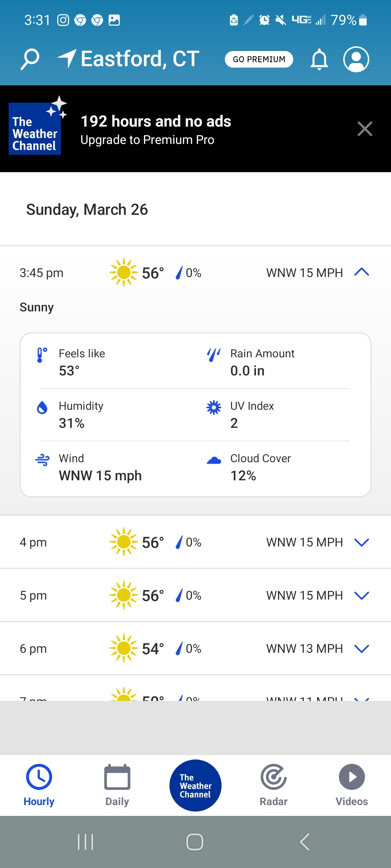Image resolution: width=391 pixels, height=868 pixels.
Task: Open Radar from bottom navigation
Action: click(274, 785)
